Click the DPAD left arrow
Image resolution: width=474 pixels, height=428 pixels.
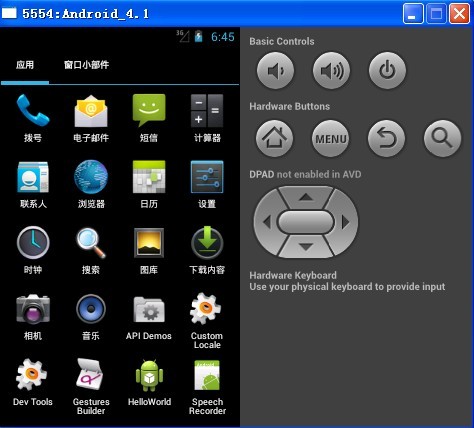coord(267,222)
